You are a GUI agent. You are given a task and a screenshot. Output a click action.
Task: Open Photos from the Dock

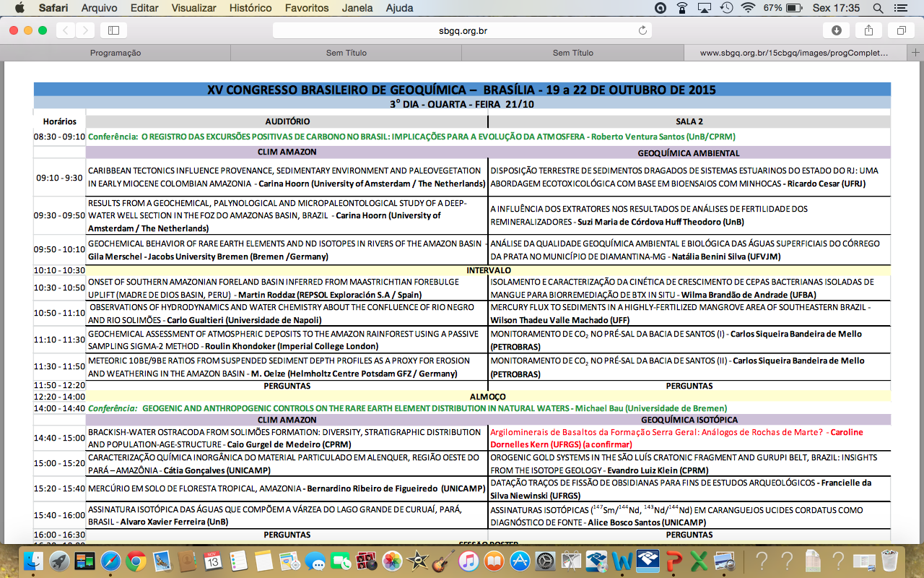click(x=392, y=560)
